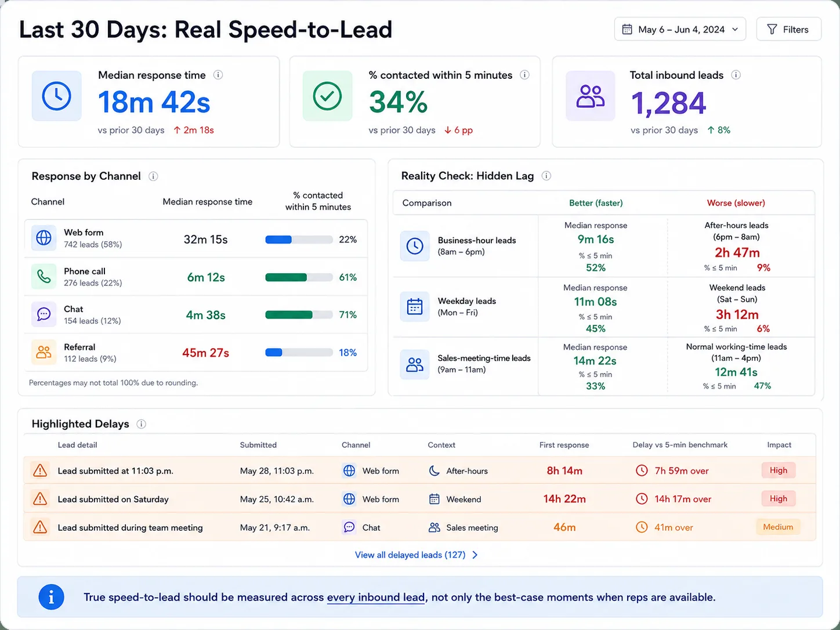Click the Chat bubble icon in channel table
This screenshot has height=630, width=840.
point(44,314)
